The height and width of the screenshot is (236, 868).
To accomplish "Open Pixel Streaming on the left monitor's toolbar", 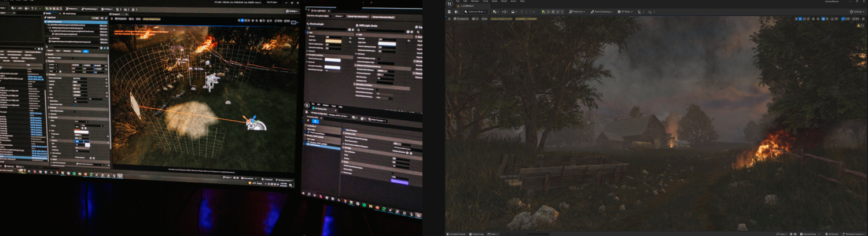I will tap(90, 9).
